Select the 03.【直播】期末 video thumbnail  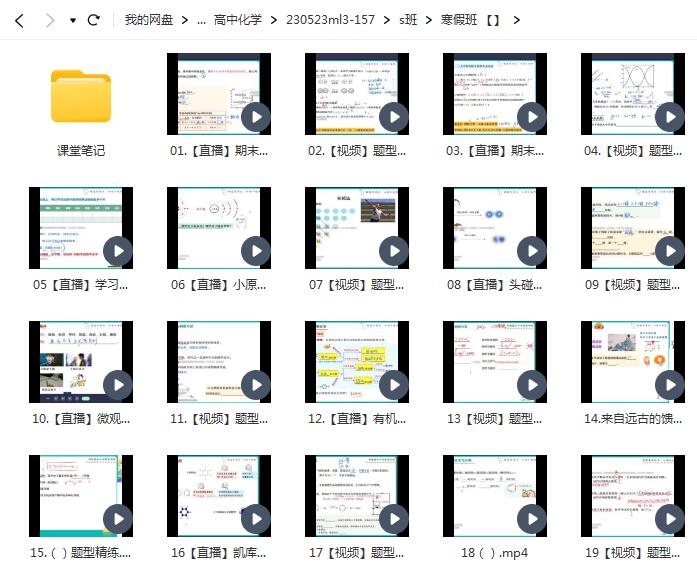[x=495, y=94]
